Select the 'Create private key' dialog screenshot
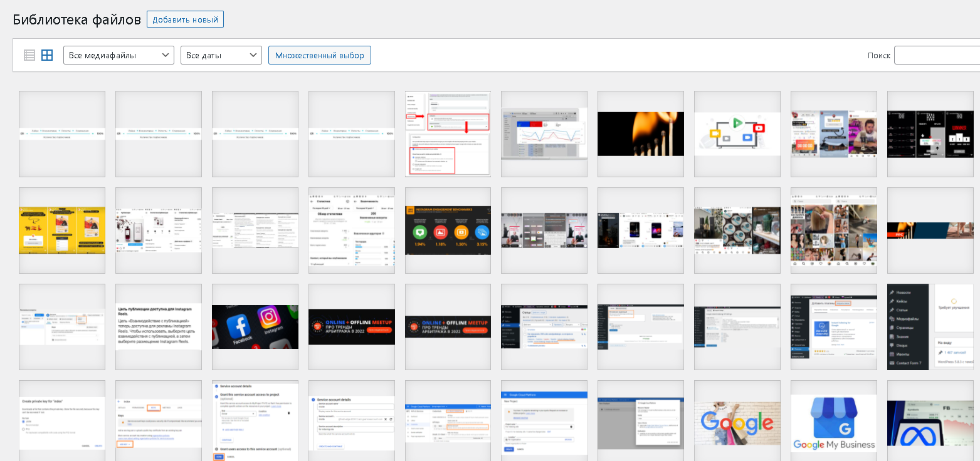 [61, 423]
